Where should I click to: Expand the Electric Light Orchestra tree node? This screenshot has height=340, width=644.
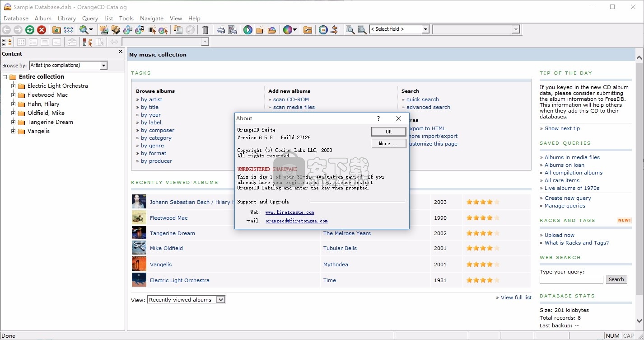14,86
